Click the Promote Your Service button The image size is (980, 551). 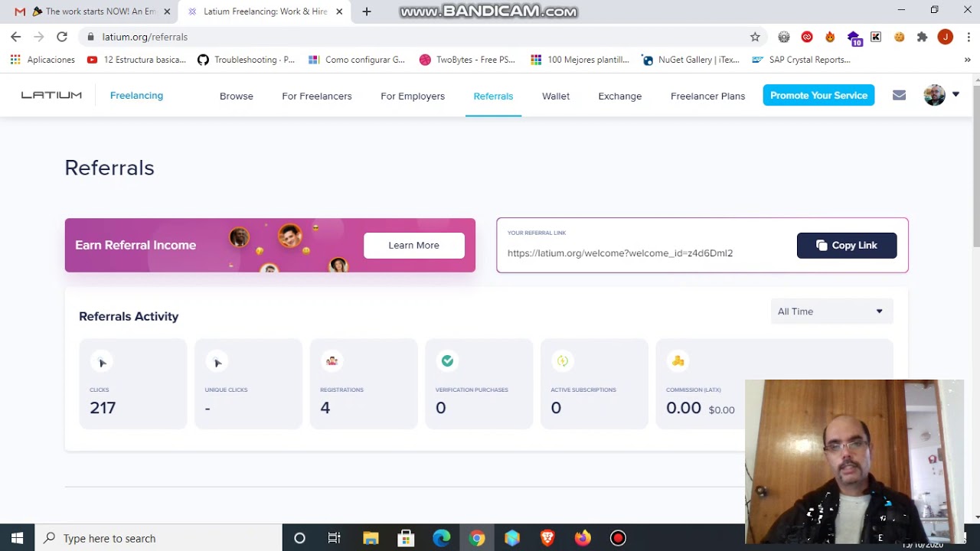[x=818, y=96]
